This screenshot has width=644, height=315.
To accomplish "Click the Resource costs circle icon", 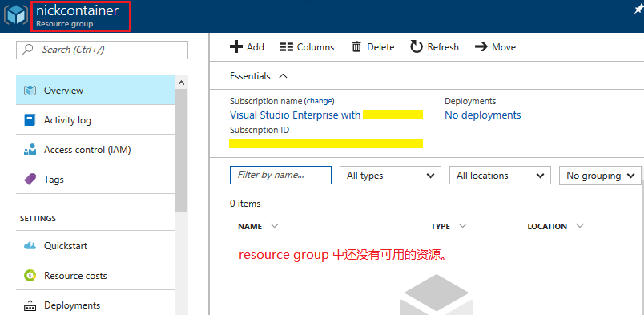I will (30, 276).
